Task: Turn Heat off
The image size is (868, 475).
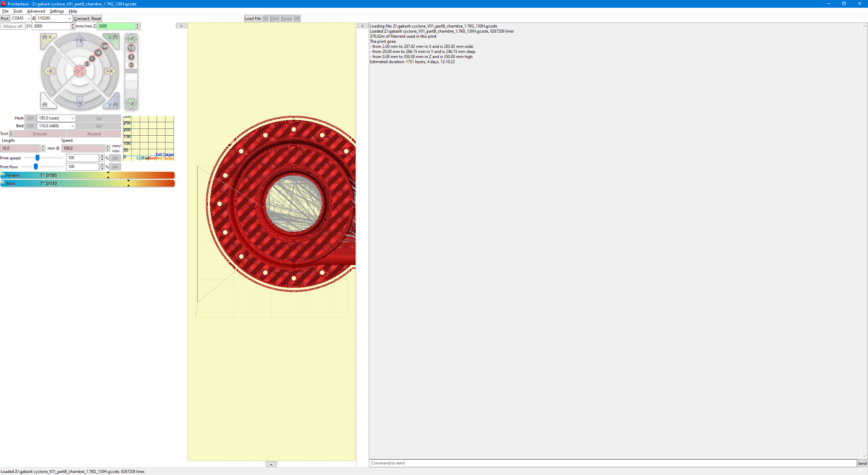Action: [x=30, y=118]
